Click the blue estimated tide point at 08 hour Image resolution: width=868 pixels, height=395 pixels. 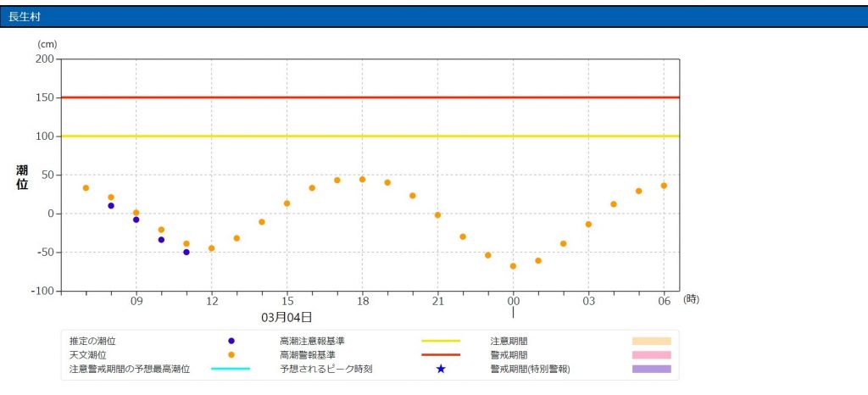[x=111, y=206]
